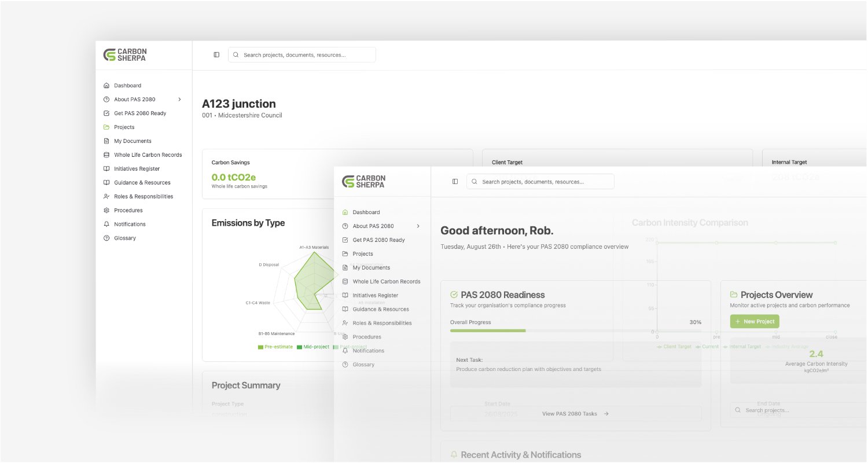Click the Internal Target card heading
Viewport: 868px width, 463px height.
pyautogui.click(x=789, y=163)
